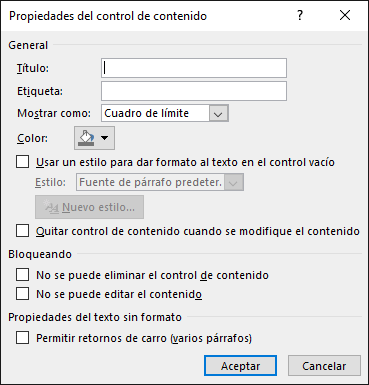Image resolution: width=369 pixels, height=385 pixels.
Task: Open the Estilo dropdown list
Action: [x=234, y=182]
